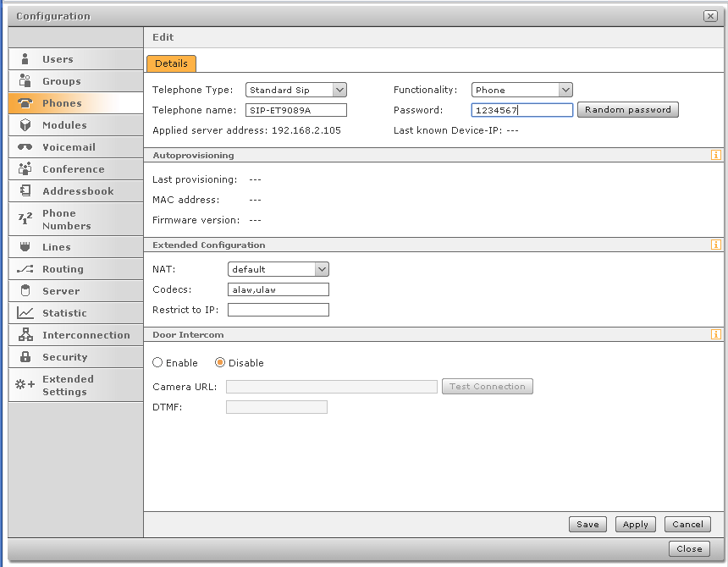Click the MAC address label

point(185,200)
